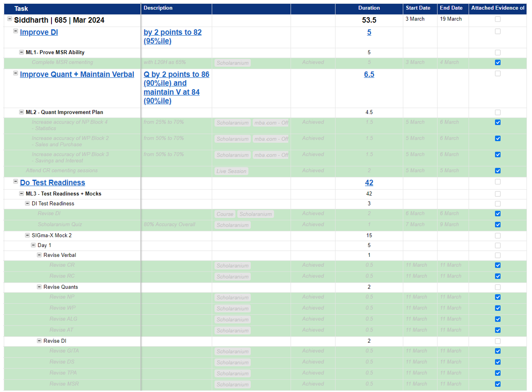Viewport: 532px width, 392px height.
Task: Collapse the Siddharth | 685 | Mar 2024 row
Action: coord(9,19)
